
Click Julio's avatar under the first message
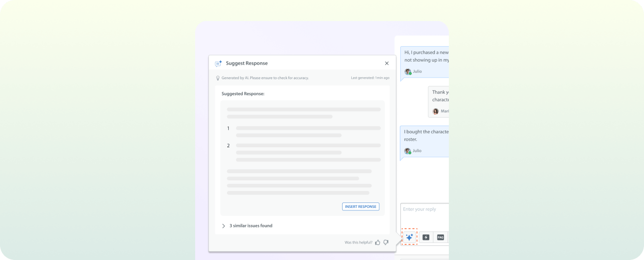[408, 72]
